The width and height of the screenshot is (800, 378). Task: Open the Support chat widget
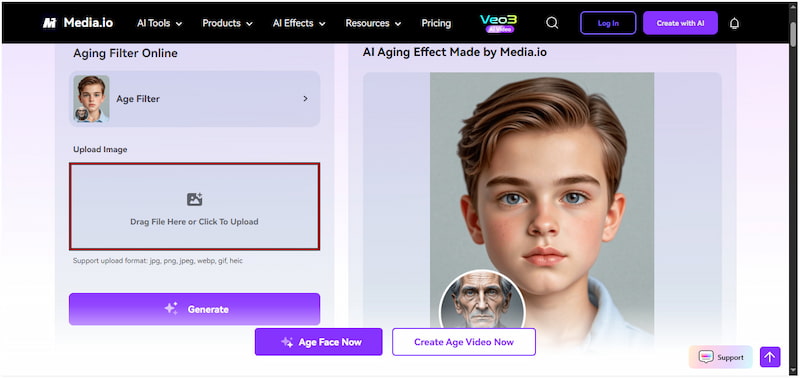720,357
